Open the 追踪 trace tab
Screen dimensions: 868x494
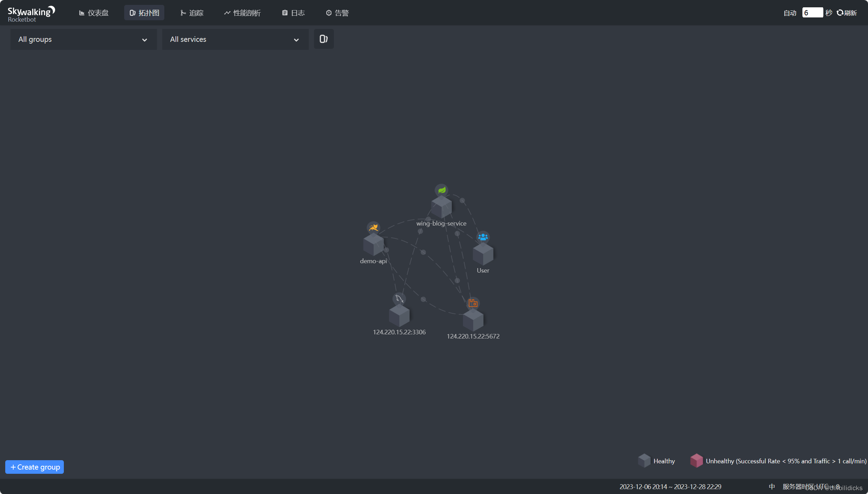tap(192, 13)
